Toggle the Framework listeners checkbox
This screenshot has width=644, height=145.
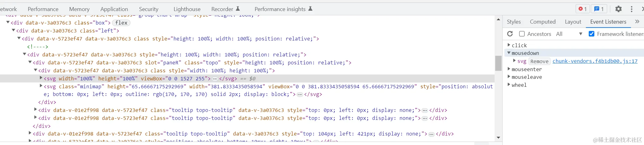tap(592, 34)
